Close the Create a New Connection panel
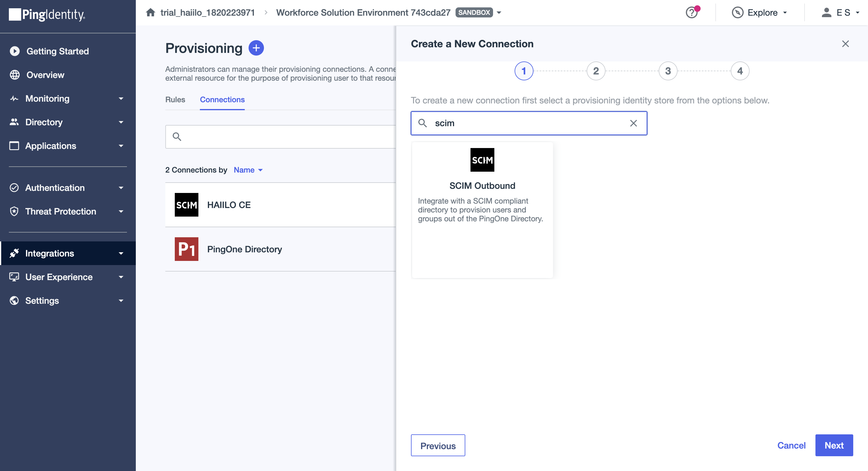The image size is (868, 471). 845,44
